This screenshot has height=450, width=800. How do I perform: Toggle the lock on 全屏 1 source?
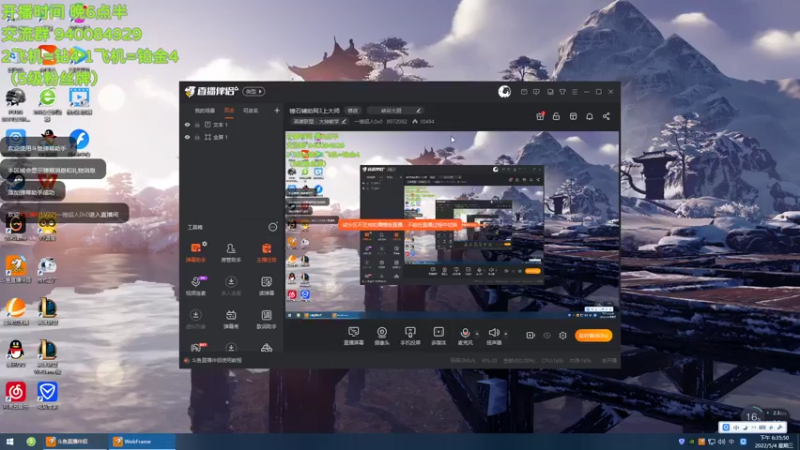tap(197, 137)
